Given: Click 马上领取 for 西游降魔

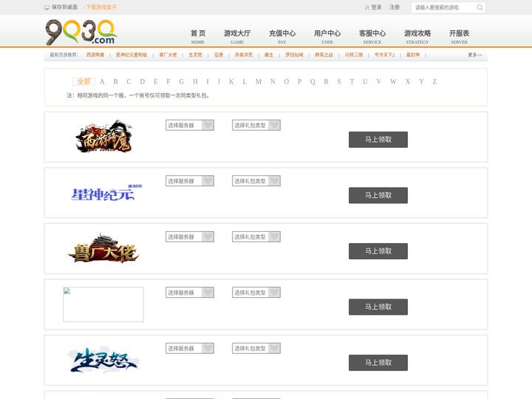Looking at the screenshot, I should click(x=378, y=140).
